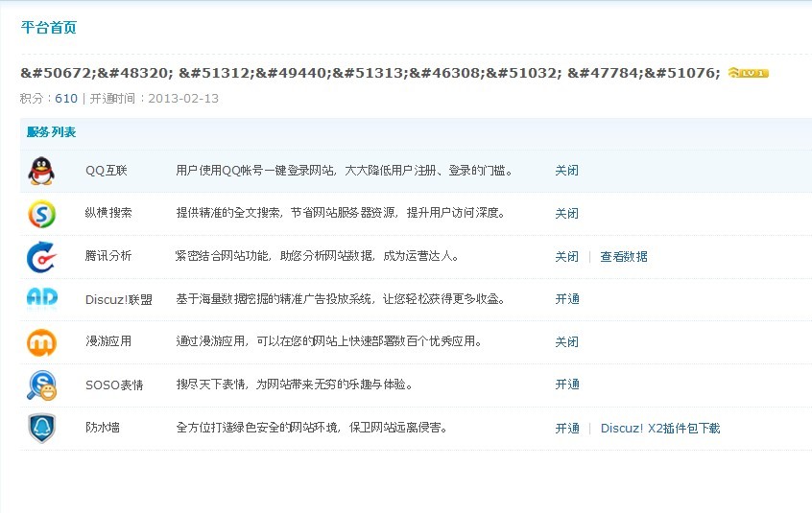Click the 腾讯分析 analytics icon
This screenshot has height=513, width=812.
click(x=41, y=257)
